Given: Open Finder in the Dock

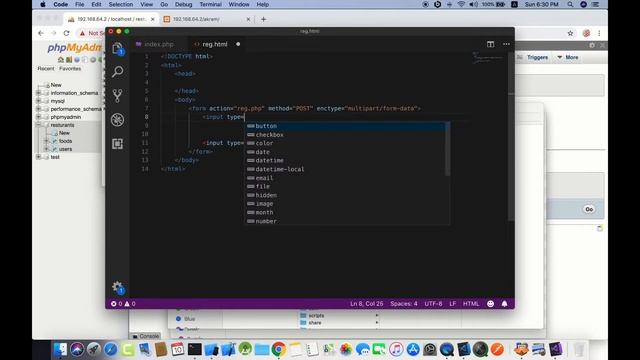Looking at the screenshot, I should [60, 349].
